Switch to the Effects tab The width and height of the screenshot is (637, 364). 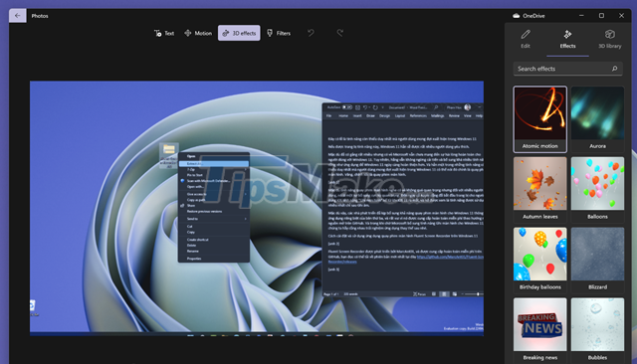click(x=567, y=39)
